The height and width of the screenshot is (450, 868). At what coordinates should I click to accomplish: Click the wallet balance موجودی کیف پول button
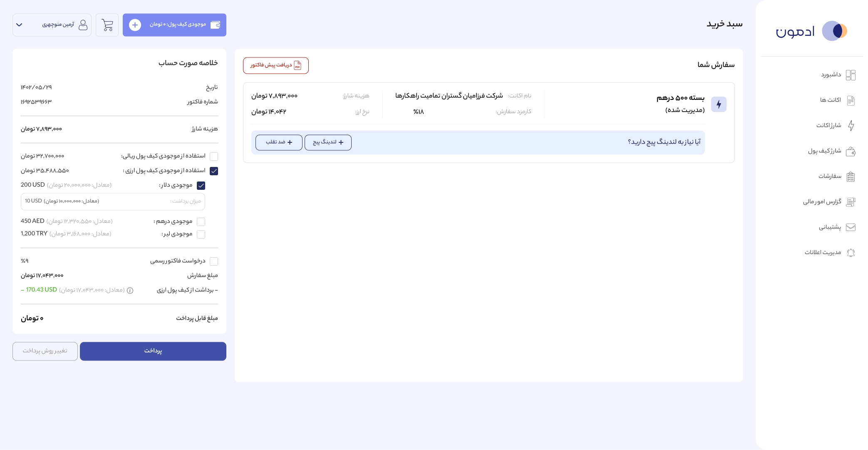point(174,25)
